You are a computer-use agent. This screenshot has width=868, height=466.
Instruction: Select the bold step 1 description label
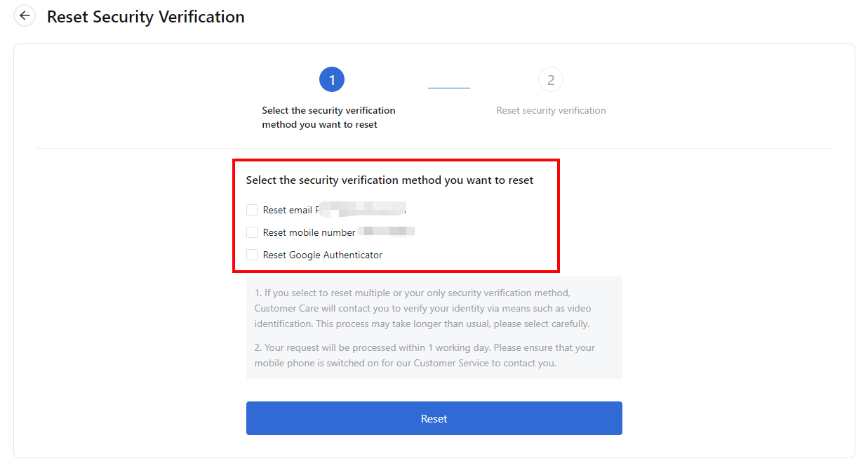pyautogui.click(x=328, y=117)
